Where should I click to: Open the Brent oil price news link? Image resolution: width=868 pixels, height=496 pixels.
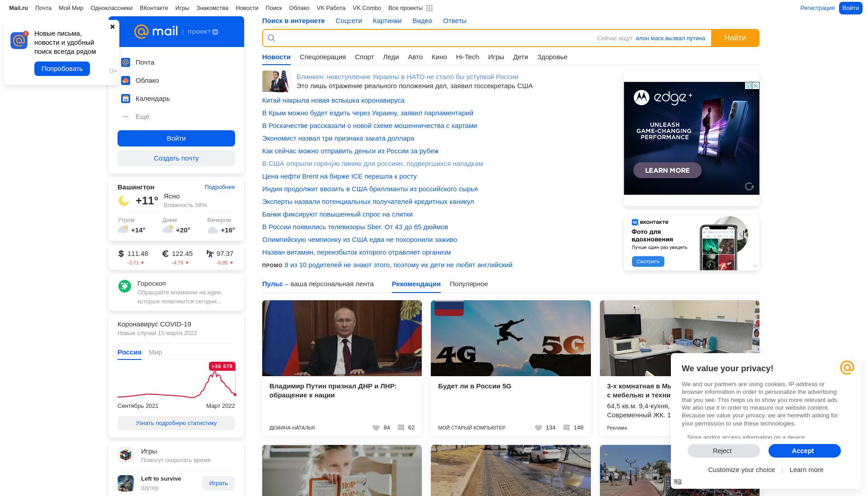click(x=340, y=176)
